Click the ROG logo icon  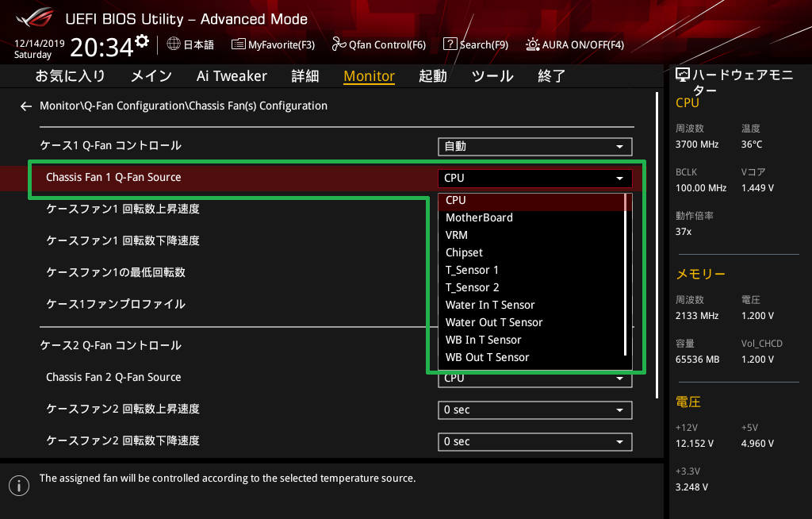click(34, 17)
